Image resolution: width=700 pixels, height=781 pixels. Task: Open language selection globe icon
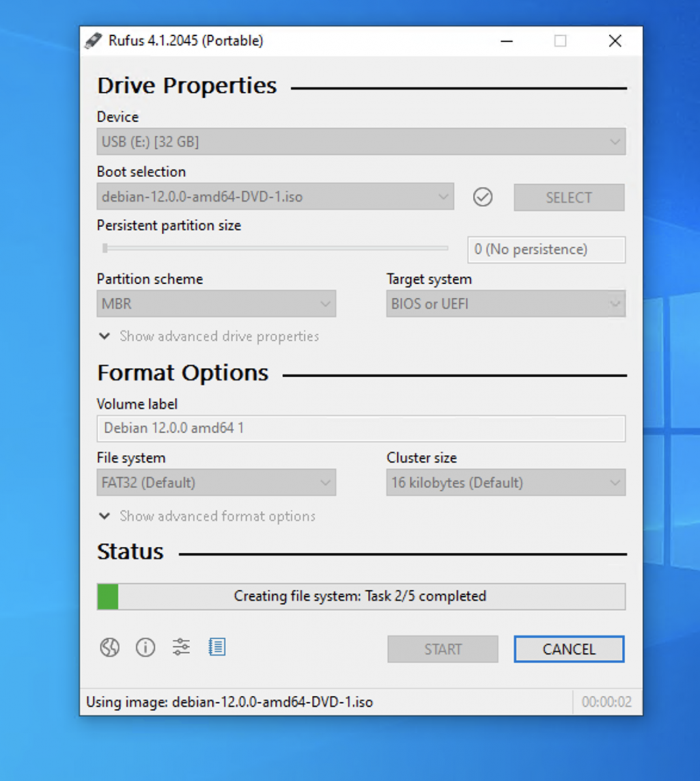(x=109, y=647)
